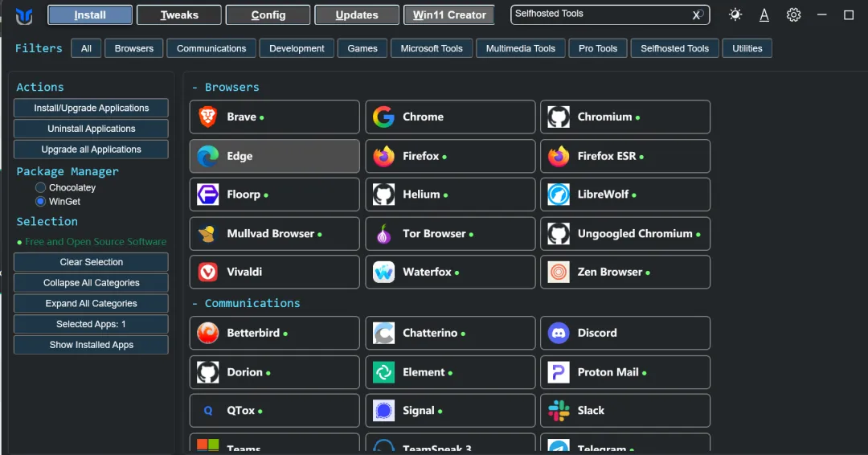
Task: Toggle the Discord app selection
Action: coord(625,333)
